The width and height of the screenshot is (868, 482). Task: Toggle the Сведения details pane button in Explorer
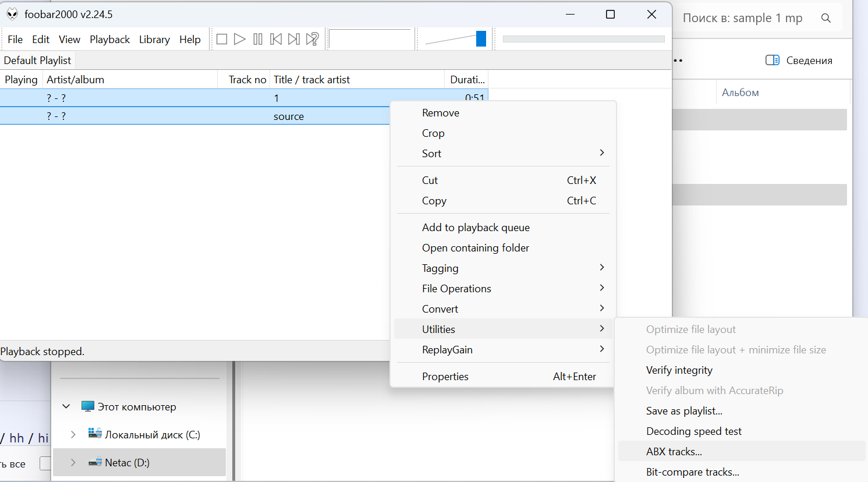[799, 61]
